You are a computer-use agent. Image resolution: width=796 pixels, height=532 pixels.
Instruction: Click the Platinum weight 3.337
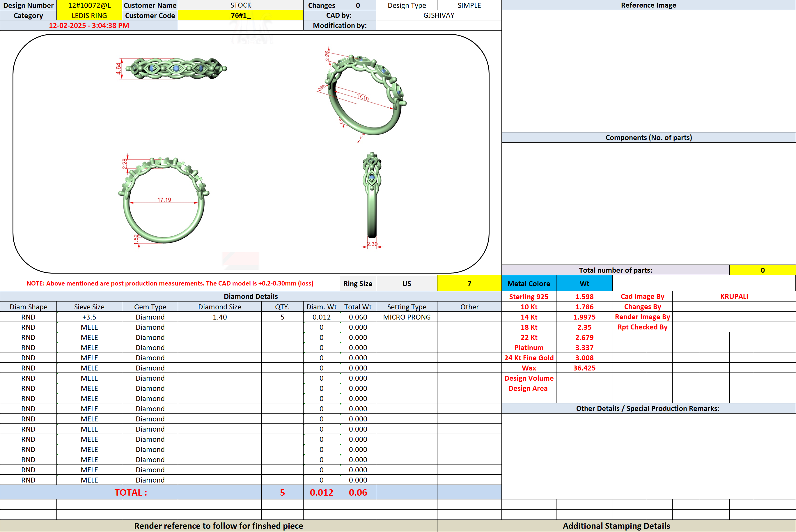point(584,347)
